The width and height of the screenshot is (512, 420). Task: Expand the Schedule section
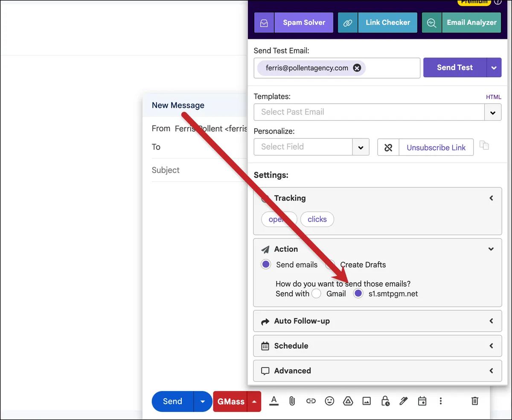[378, 346]
